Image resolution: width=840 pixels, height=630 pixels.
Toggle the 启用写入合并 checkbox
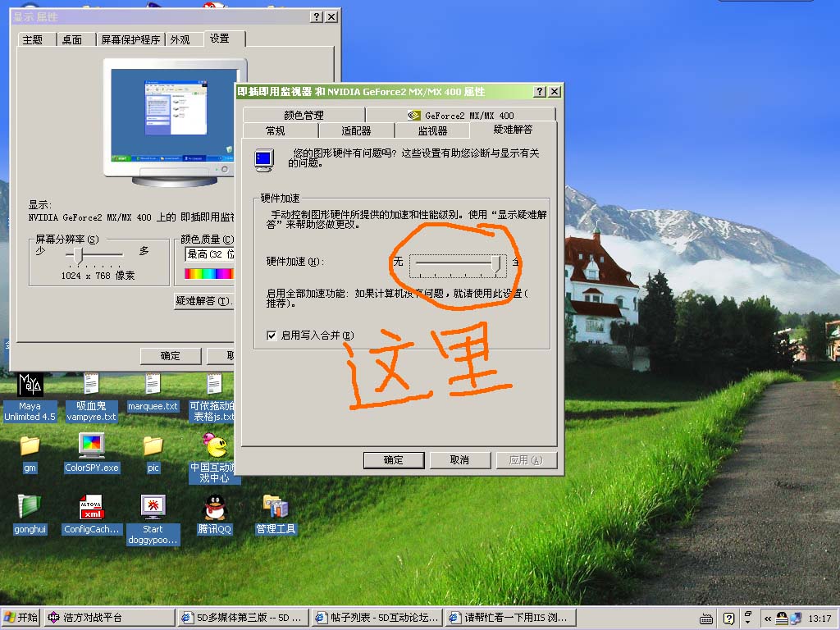click(272, 335)
